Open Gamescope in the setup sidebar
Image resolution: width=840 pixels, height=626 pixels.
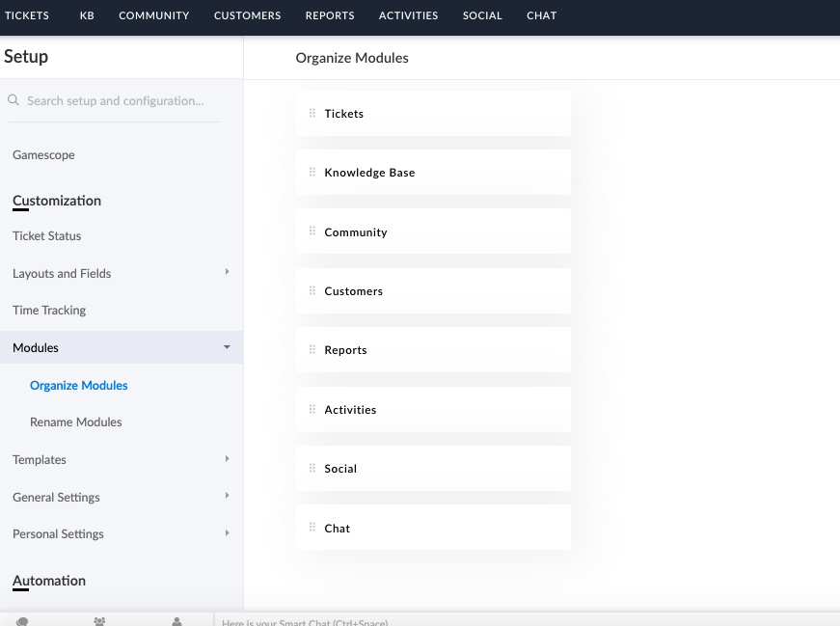pyautogui.click(x=44, y=155)
